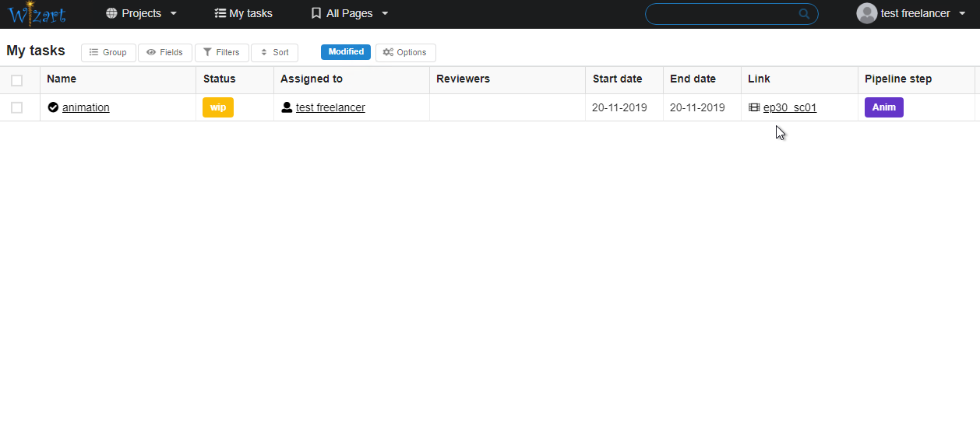Open the animation task link
The height and width of the screenshot is (435, 980).
[x=86, y=107]
